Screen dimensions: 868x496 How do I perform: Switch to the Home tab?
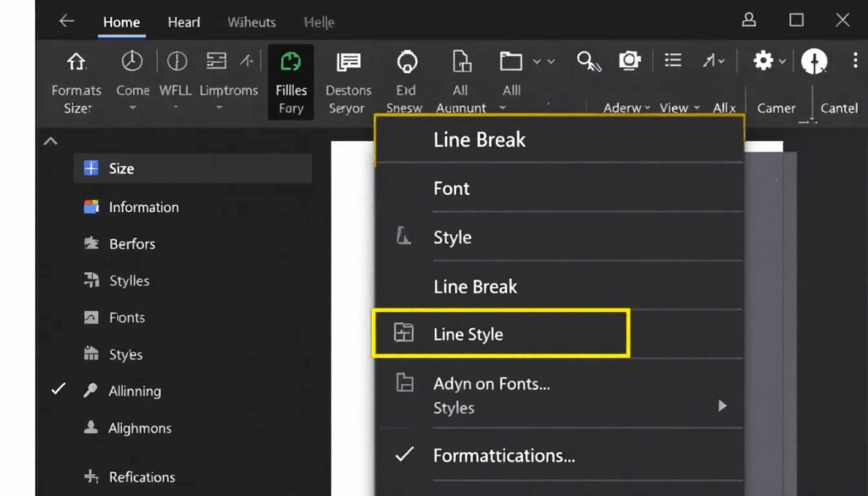point(121,22)
